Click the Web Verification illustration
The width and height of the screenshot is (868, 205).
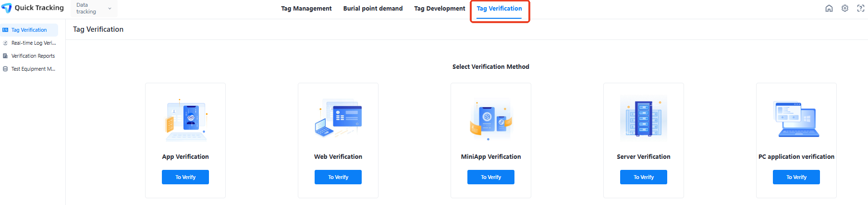(338, 119)
